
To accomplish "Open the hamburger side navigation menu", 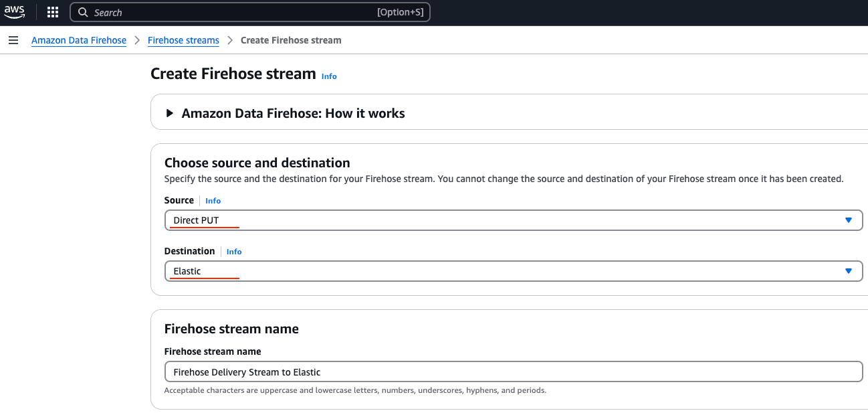I will tap(13, 40).
